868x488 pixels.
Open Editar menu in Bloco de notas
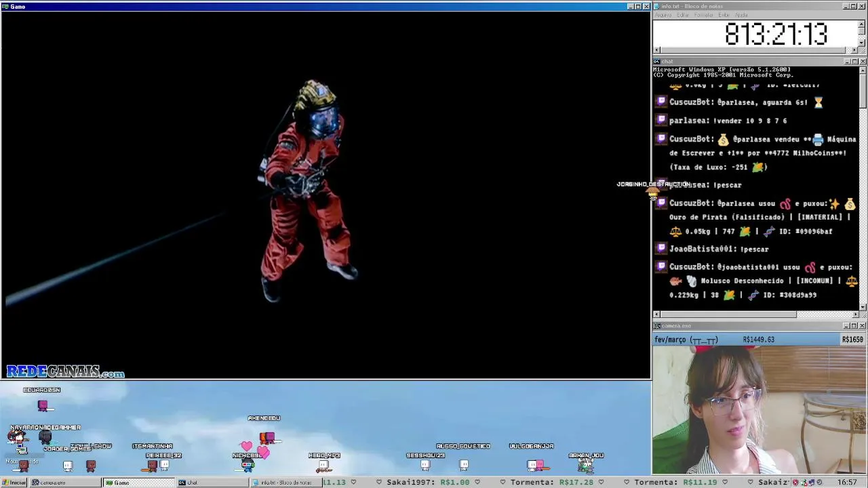[x=683, y=15]
